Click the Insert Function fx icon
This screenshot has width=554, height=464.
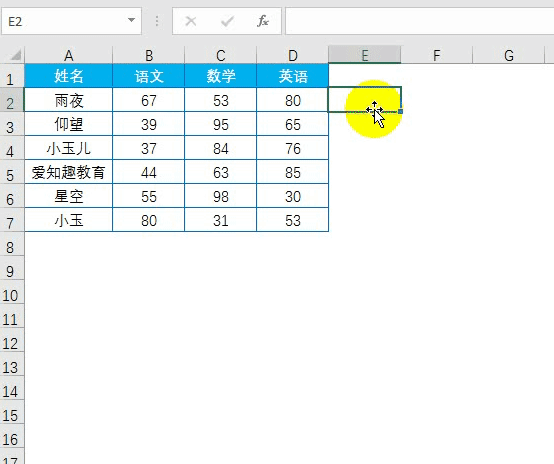[x=263, y=21]
